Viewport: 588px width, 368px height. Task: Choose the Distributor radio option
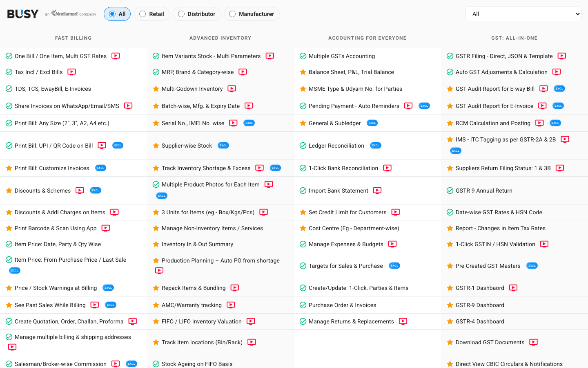point(197,14)
